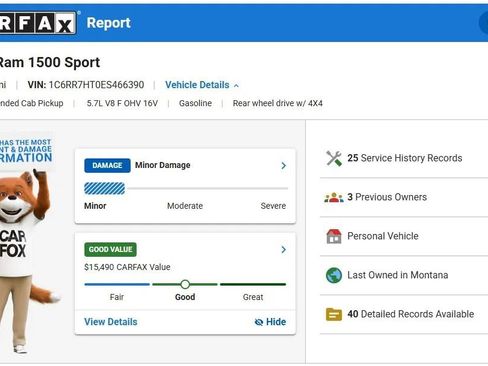Click the Moderate severity label

[185, 206]
